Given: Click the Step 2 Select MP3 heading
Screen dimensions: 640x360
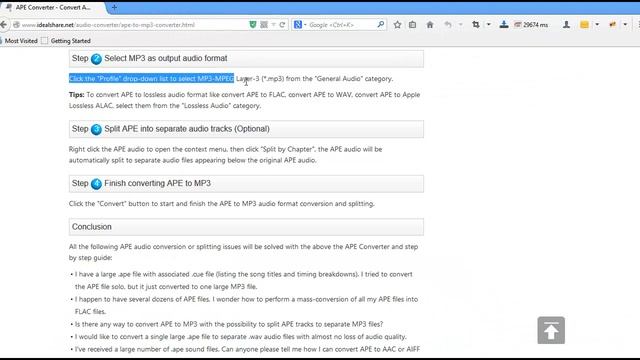Looking at the screenshot, I should pos(246,59).
